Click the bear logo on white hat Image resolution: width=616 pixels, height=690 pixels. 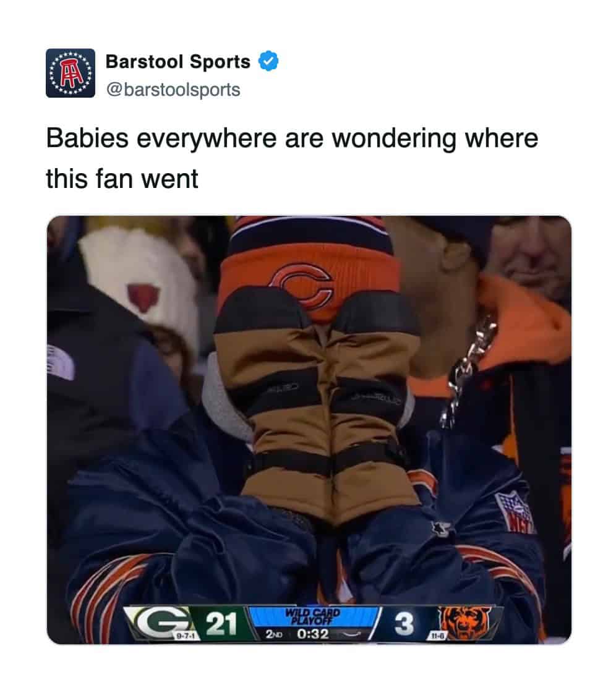point(143,297)
